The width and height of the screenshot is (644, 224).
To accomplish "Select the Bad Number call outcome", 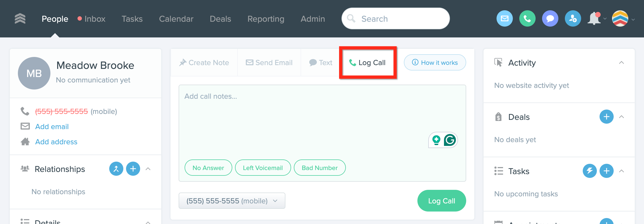I will (320, 168).
